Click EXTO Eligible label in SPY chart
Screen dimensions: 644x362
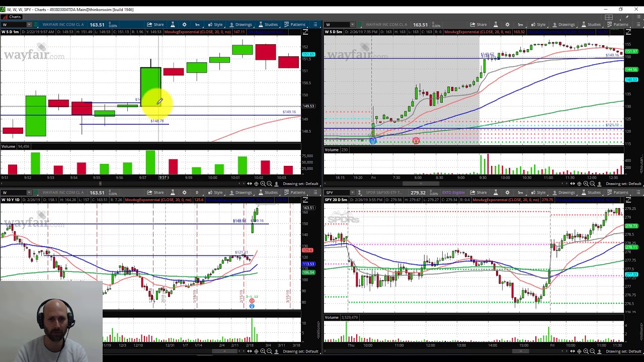click(x=453, y=193)
